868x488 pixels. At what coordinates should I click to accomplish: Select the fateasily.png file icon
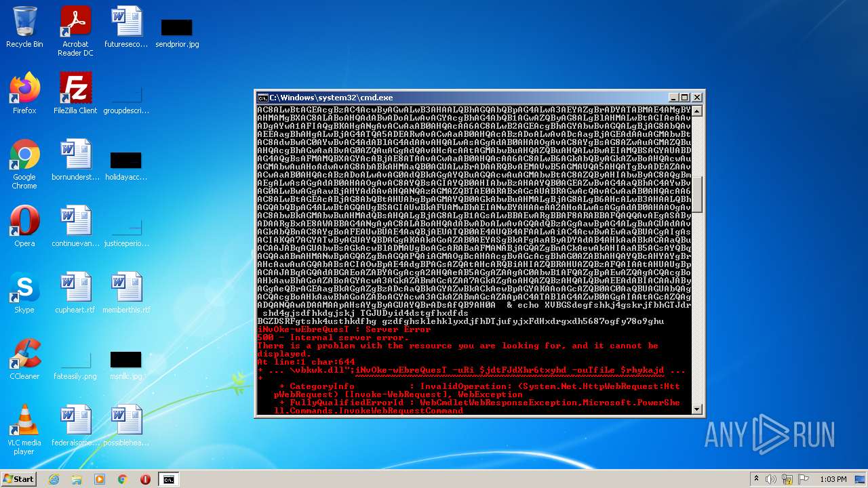coord(75,365)
